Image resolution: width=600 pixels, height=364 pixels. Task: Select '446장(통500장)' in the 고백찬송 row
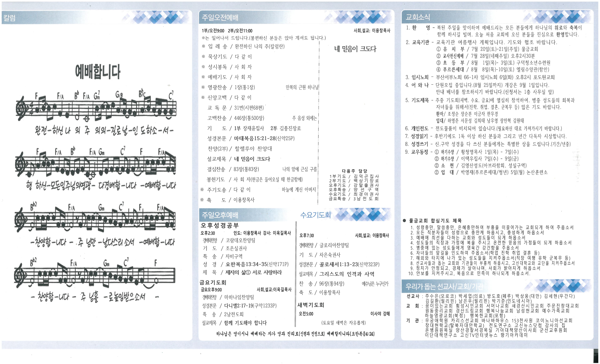point(249,118)
